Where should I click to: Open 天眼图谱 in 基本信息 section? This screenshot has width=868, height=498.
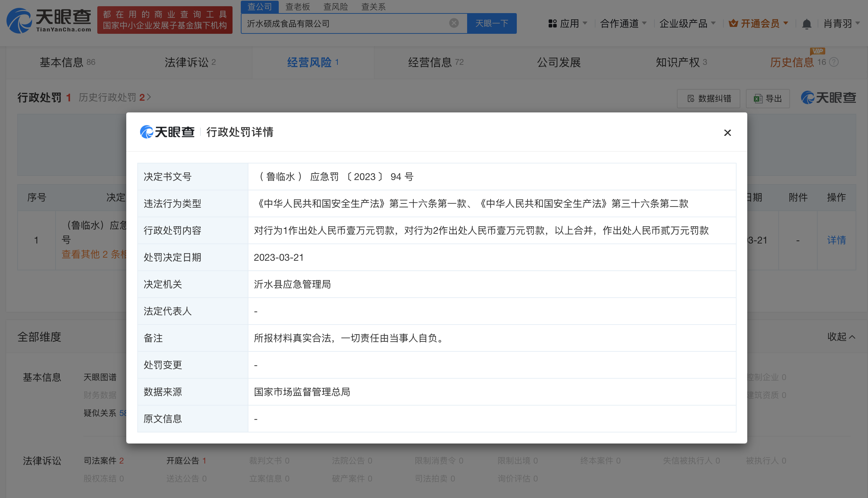pos(100,377)
